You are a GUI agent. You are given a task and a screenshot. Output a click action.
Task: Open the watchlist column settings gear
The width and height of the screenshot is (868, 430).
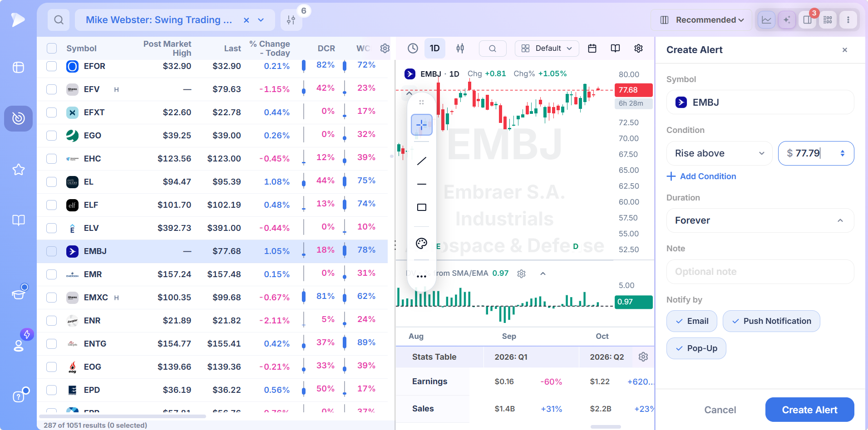[385, 48]
